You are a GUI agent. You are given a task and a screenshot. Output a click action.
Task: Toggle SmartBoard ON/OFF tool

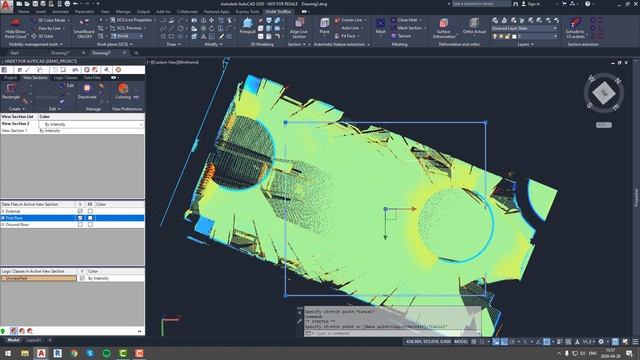84,29
